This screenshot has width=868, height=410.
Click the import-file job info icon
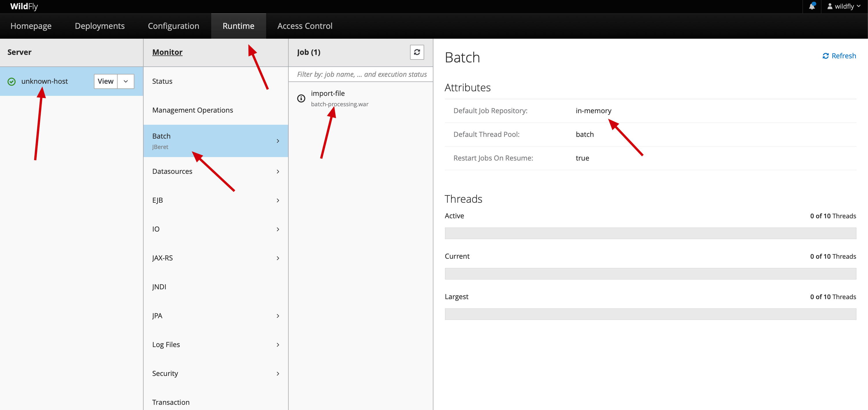click(x=301, y=98)
